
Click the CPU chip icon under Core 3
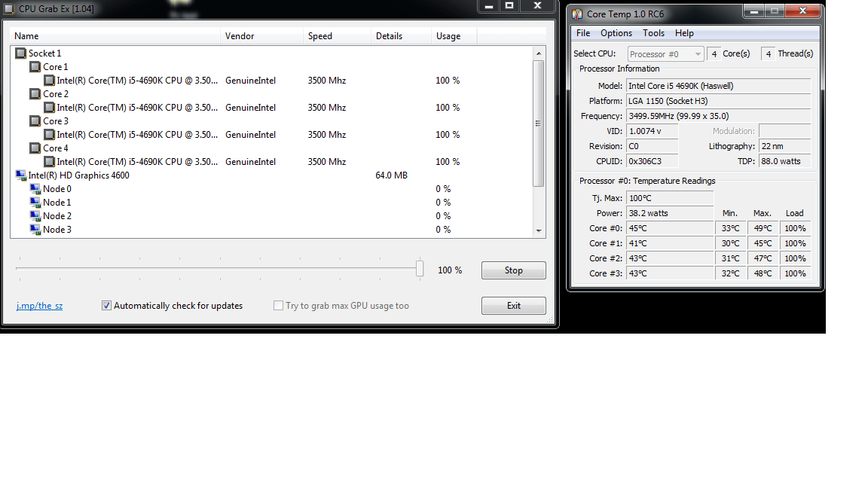pos(49,135)
